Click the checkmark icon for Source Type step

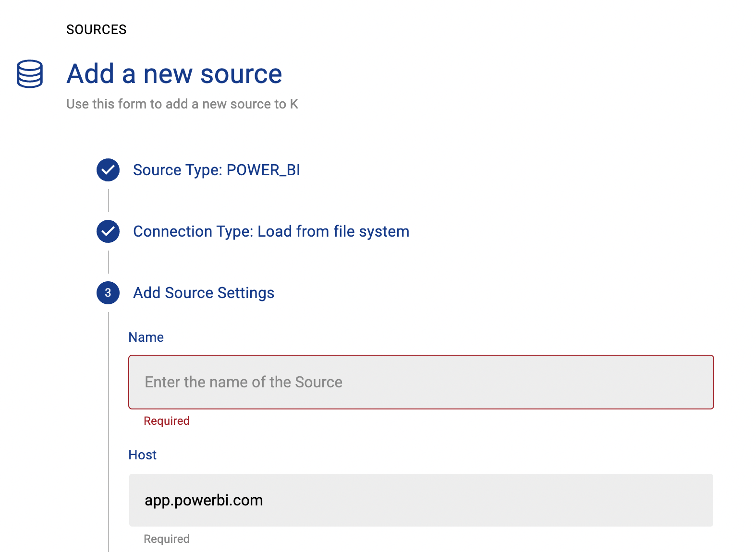[108, 170]
